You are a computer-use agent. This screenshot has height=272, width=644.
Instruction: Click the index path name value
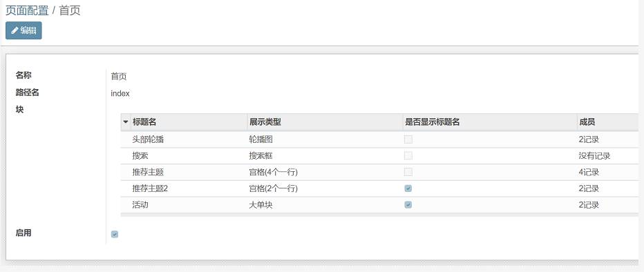point(120,93)
